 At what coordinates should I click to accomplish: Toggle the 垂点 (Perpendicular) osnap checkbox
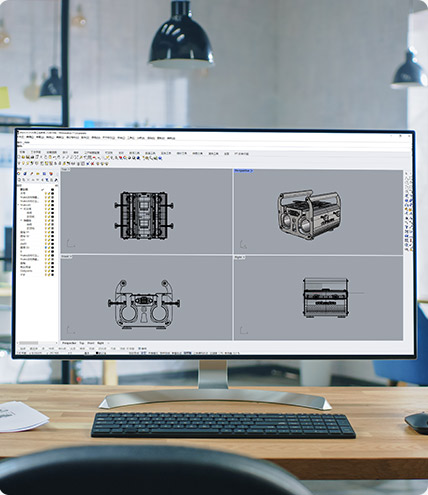tap(82, 349)
